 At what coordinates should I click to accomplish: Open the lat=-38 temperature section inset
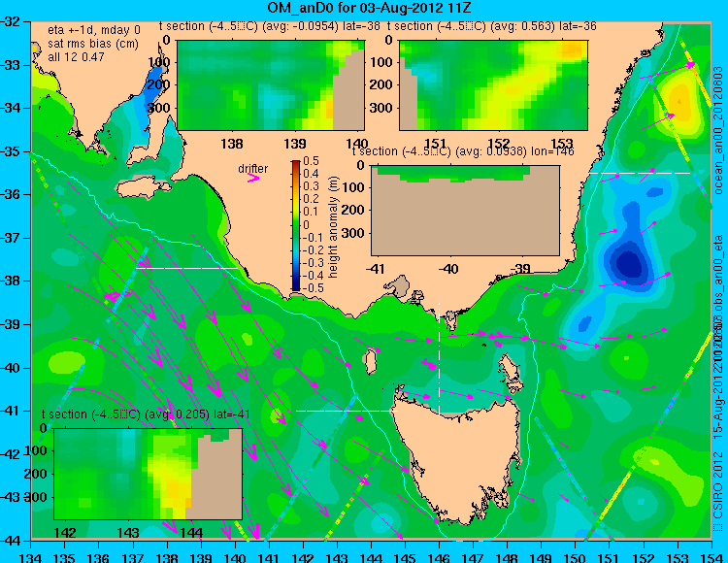271,85
